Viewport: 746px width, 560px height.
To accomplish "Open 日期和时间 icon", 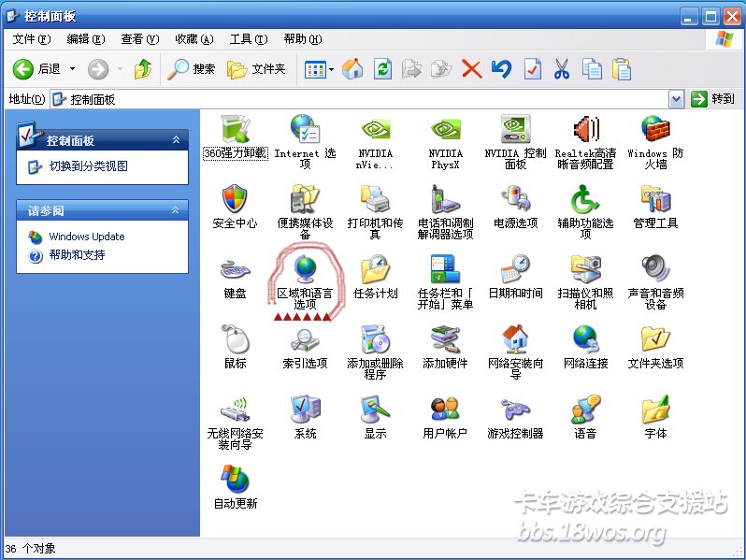I will click(x=515, y=269).
